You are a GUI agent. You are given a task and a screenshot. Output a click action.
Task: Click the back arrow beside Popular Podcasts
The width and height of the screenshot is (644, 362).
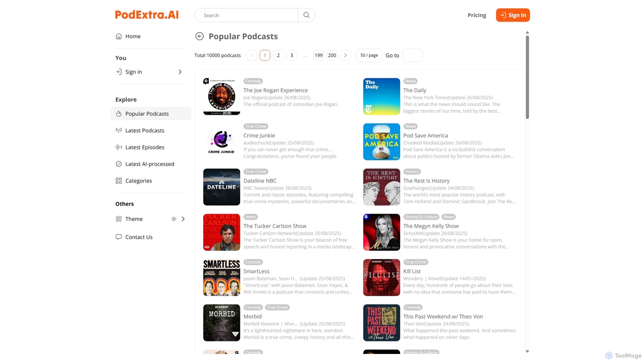coord(200,36)
